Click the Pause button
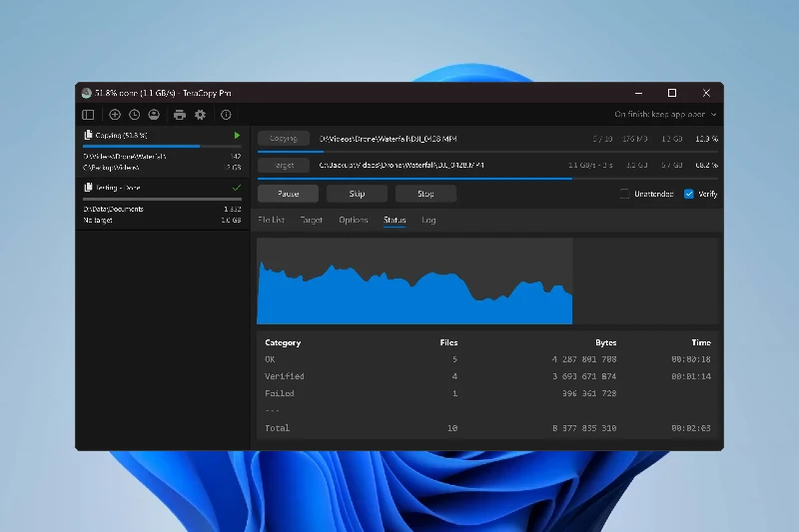The width and height of the screenshot is (799, 532). coord(288,194)
